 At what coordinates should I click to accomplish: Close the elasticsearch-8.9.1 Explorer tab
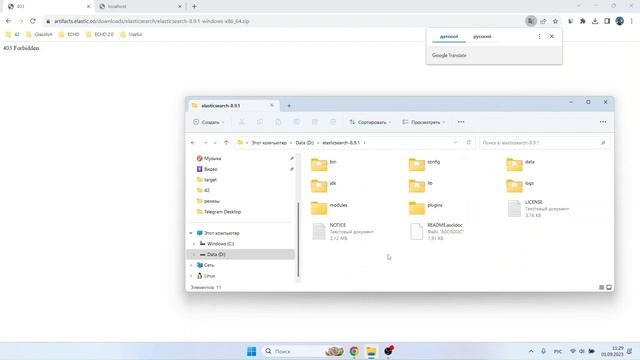[272, 105]
